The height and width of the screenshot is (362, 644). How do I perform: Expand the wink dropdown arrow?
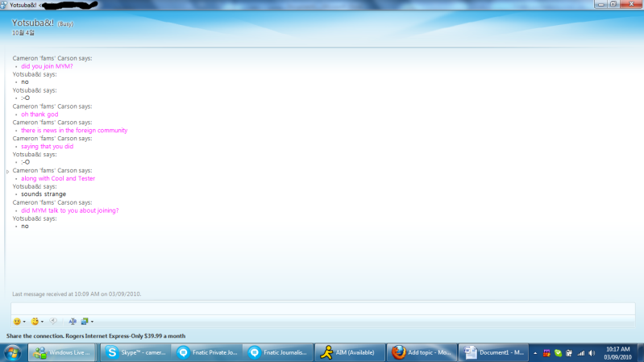point(42,322)
